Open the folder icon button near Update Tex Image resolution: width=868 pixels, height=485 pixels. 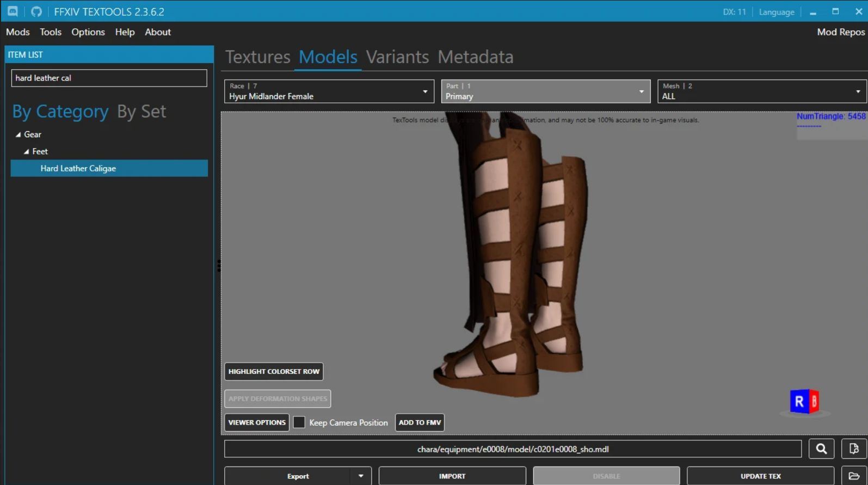click(x=854, y=476)
